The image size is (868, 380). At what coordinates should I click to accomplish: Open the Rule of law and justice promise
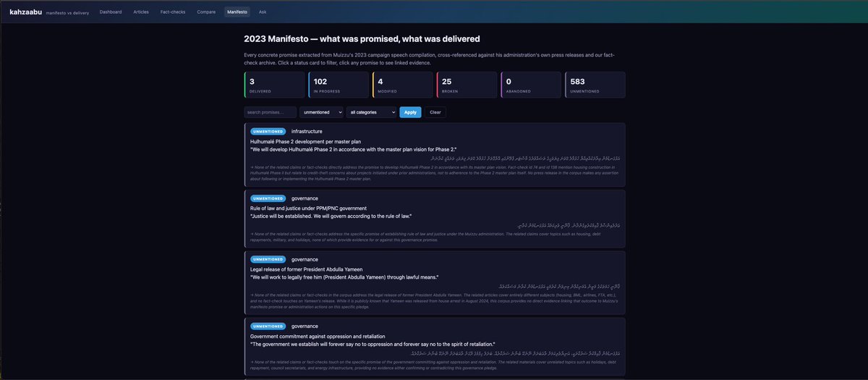[x=435, y=219]
